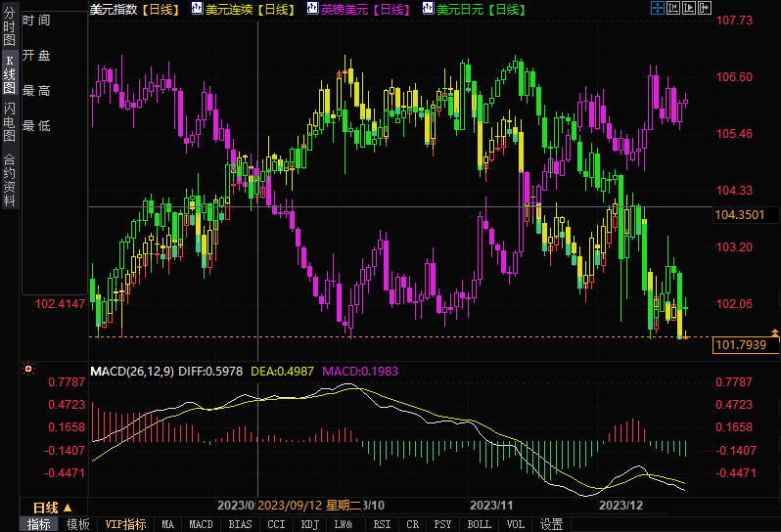Open the 合约资料 contract info panel

coord(9,179)
